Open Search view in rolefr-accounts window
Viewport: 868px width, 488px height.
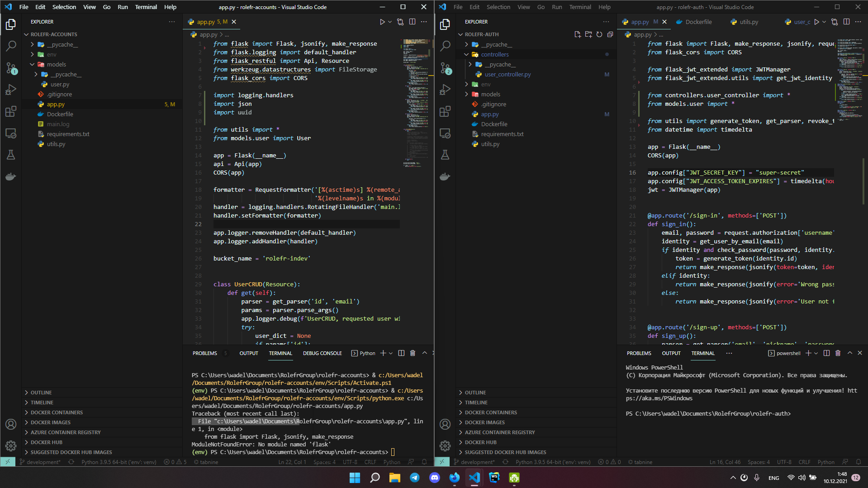pos(11,46)
